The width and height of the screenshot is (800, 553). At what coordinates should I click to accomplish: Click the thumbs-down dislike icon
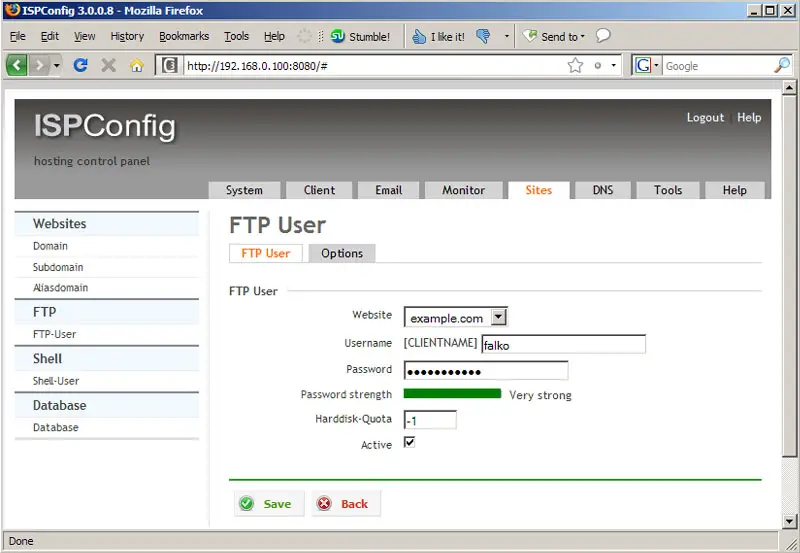(x=483, y=36)
